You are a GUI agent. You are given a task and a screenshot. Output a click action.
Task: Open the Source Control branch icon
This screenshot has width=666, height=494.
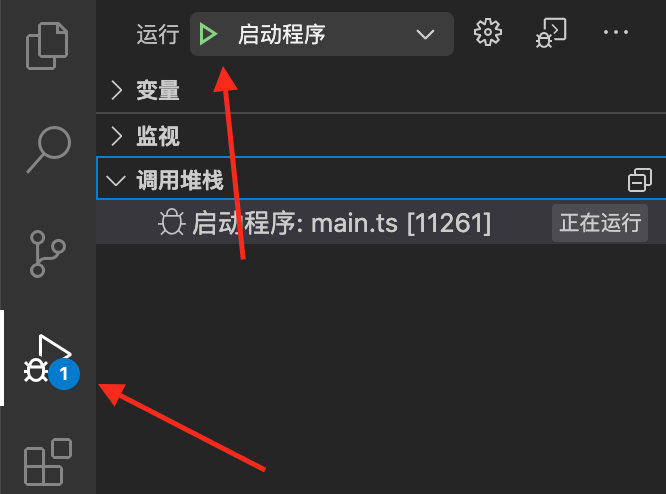[x=47, y=254]
